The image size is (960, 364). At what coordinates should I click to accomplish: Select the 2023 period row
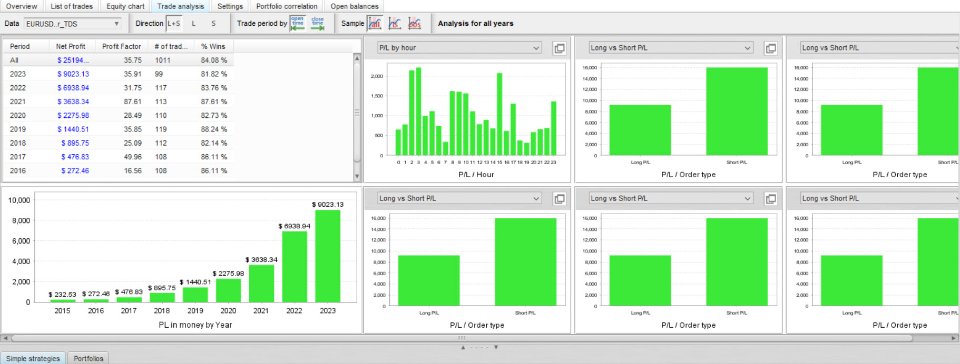[119, 74]
